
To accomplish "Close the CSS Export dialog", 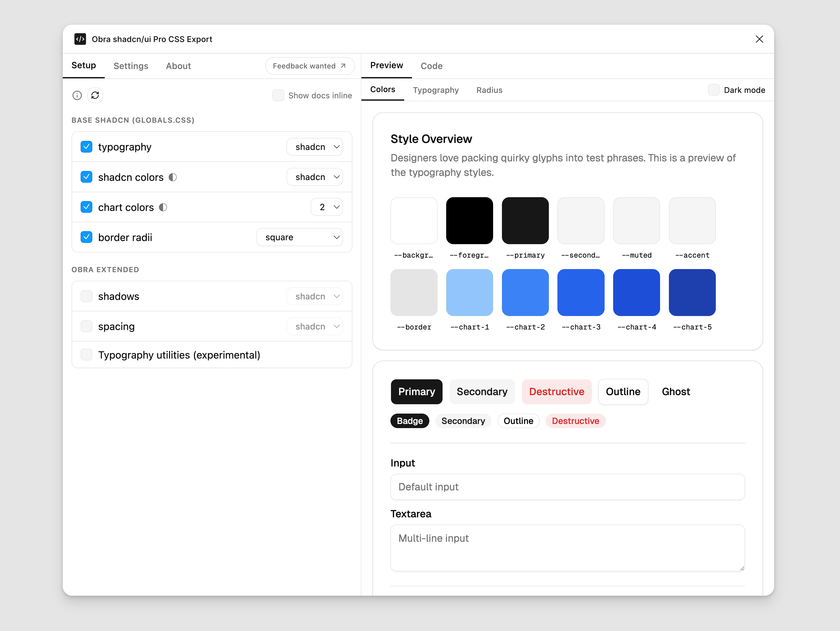I will click(x=759, y=39).
